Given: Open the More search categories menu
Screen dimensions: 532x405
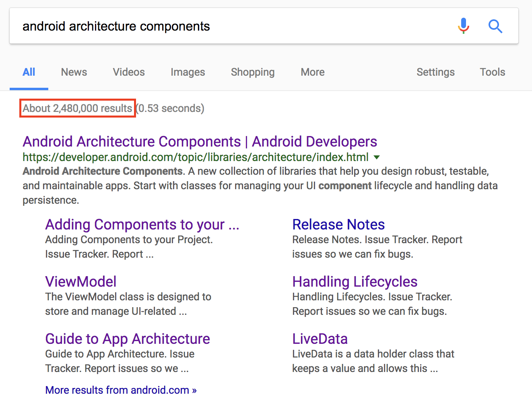Looking at the screenshot, I should pyautogui.click(x=312, y=72).
